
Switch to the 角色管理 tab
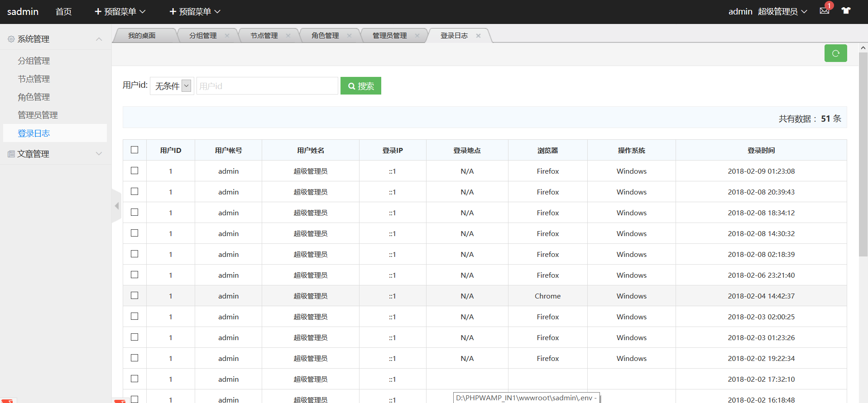325,36
